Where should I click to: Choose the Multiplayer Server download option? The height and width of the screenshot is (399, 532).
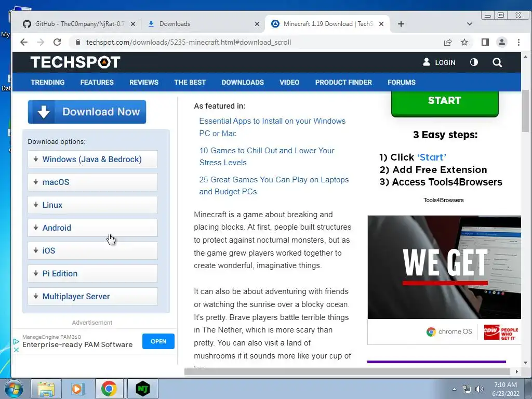coord(92,296)
